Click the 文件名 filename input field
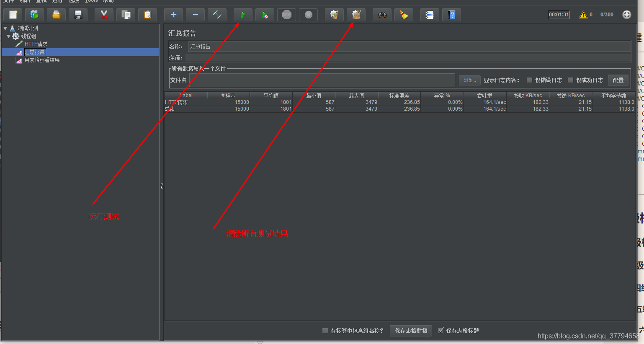 pos(322,80)
